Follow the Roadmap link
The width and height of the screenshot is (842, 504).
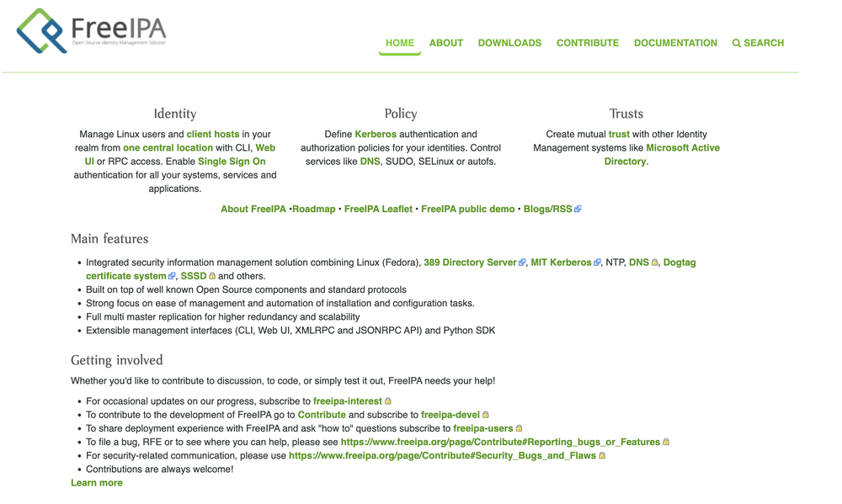[x=313, y=210]
